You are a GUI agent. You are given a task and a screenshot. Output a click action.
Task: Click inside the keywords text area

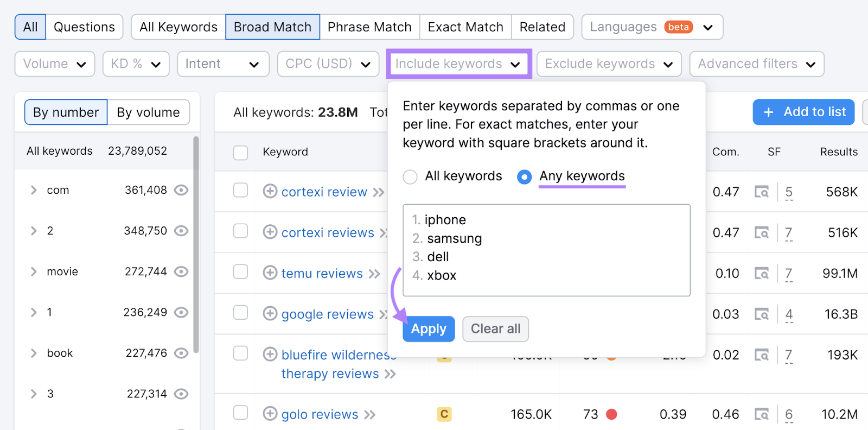tap(546, 250)
